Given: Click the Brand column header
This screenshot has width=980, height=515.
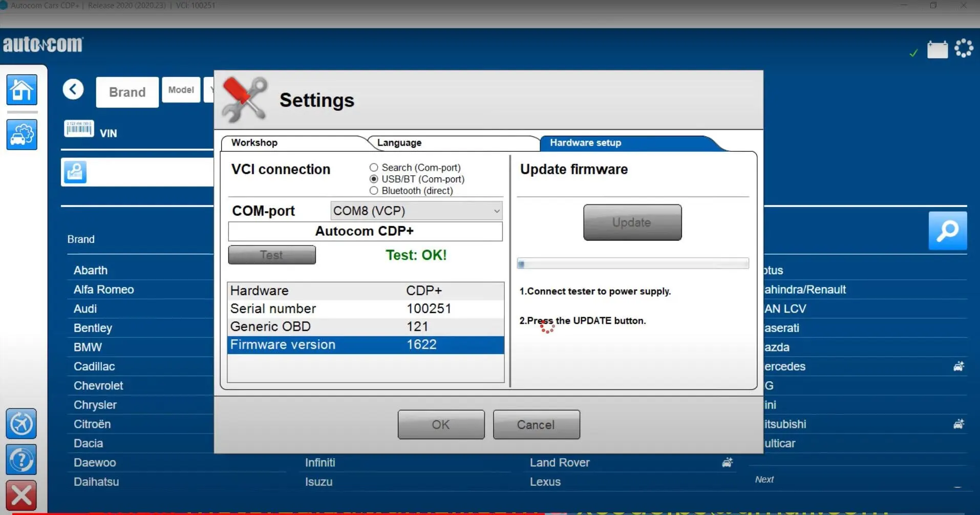Looking at the screenshot, I should coord(81,239).
